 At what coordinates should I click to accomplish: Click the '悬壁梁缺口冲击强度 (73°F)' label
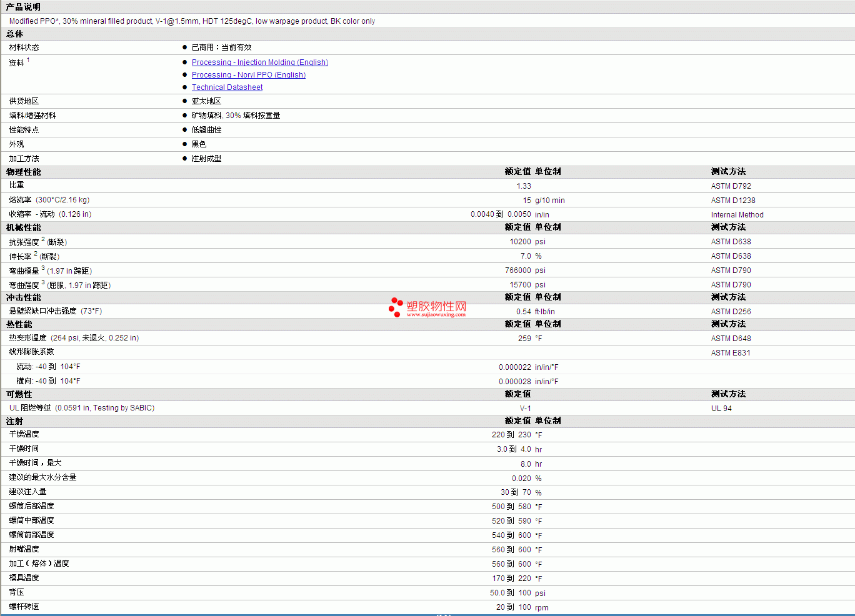point(55,311)
